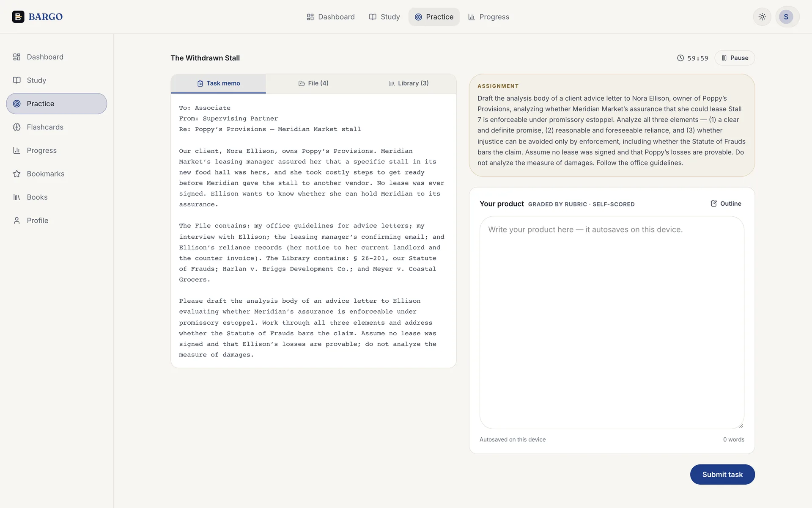Switch to the Task memo tab
This screenshot has height=508, width=812.
[218, 83]
